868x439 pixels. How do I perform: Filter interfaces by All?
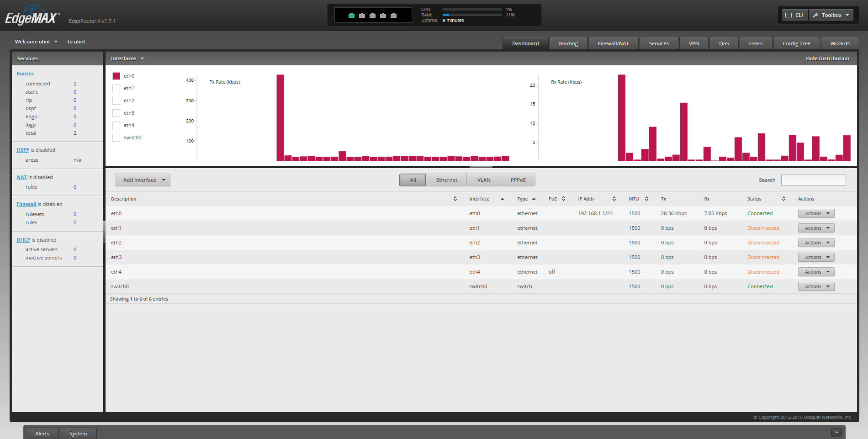click(413, 180)
